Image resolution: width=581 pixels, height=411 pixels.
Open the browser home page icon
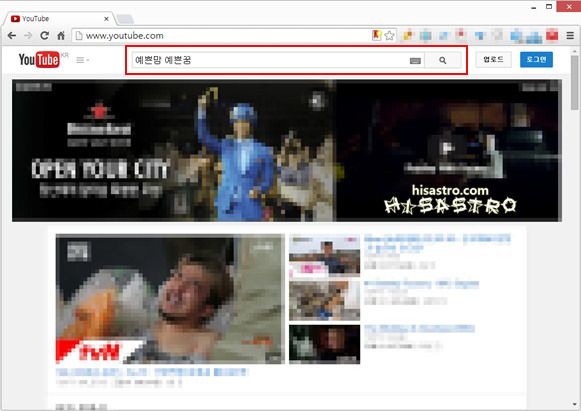[61, 36]
